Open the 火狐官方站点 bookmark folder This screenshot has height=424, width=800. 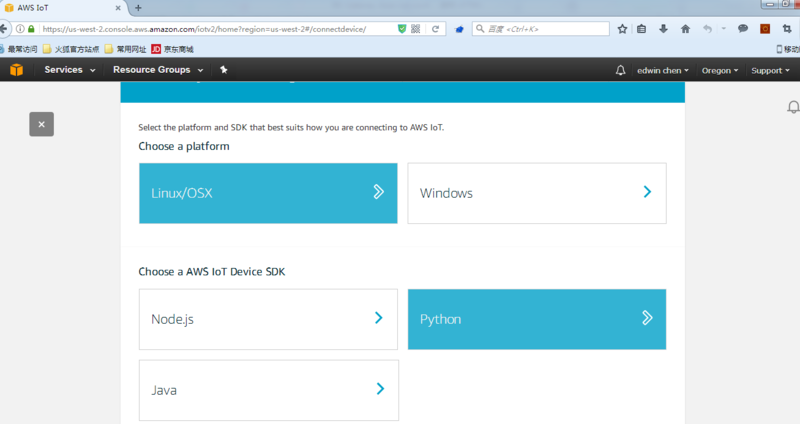[71, 49]
